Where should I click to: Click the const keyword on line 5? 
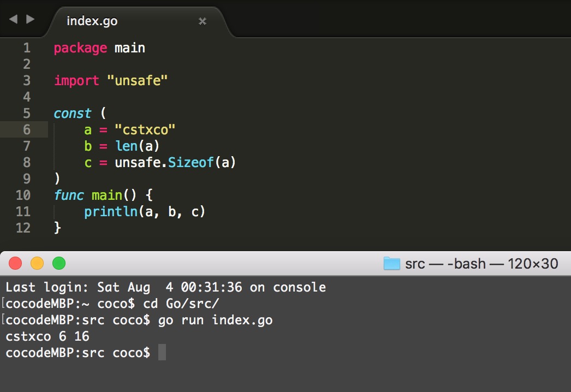click(x=72, y=114)
